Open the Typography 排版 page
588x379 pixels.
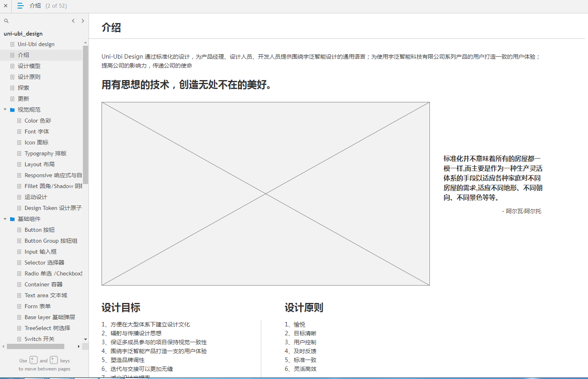(45, 153)
